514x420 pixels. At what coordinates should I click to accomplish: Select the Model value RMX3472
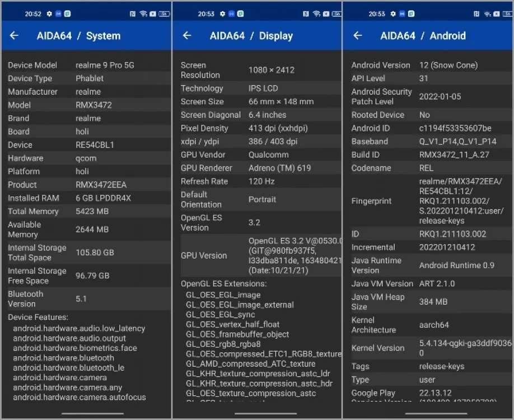coord(94,105)
